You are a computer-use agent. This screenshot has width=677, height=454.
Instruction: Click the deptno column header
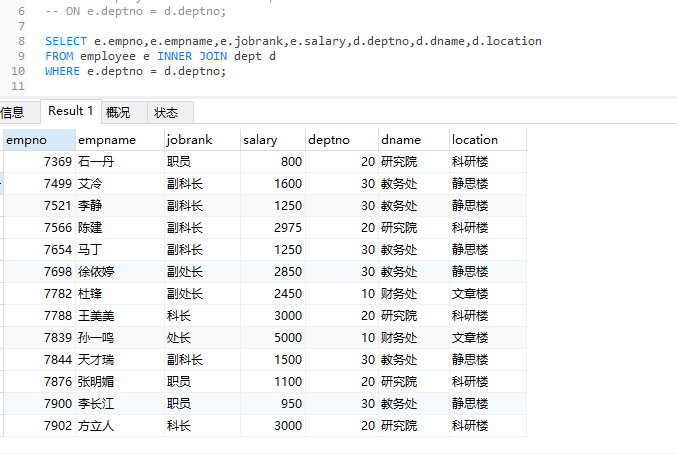tap(342, 140)
